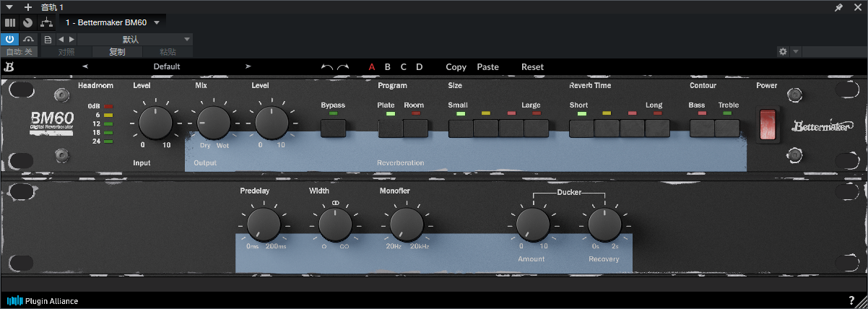Click the 对照 compare button

pyautogui.click(x=66, y=52)
